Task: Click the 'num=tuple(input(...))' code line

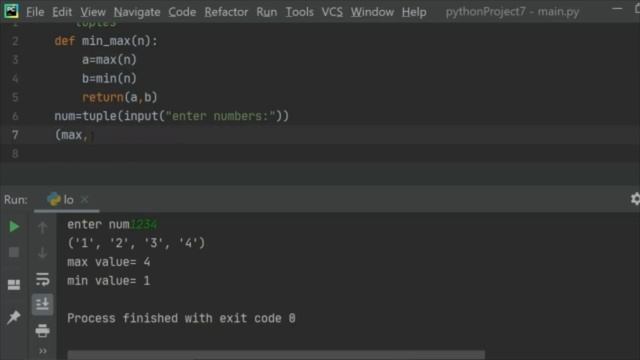Action: [171, 116]
